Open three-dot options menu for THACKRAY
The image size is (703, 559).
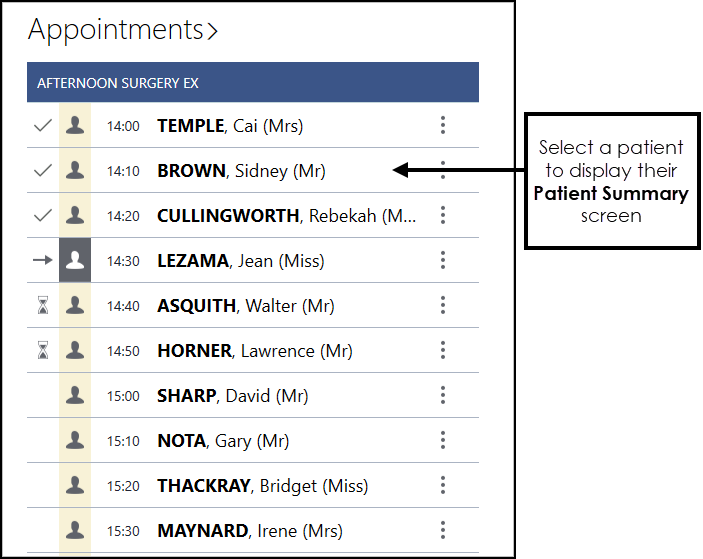coord(443,486)
